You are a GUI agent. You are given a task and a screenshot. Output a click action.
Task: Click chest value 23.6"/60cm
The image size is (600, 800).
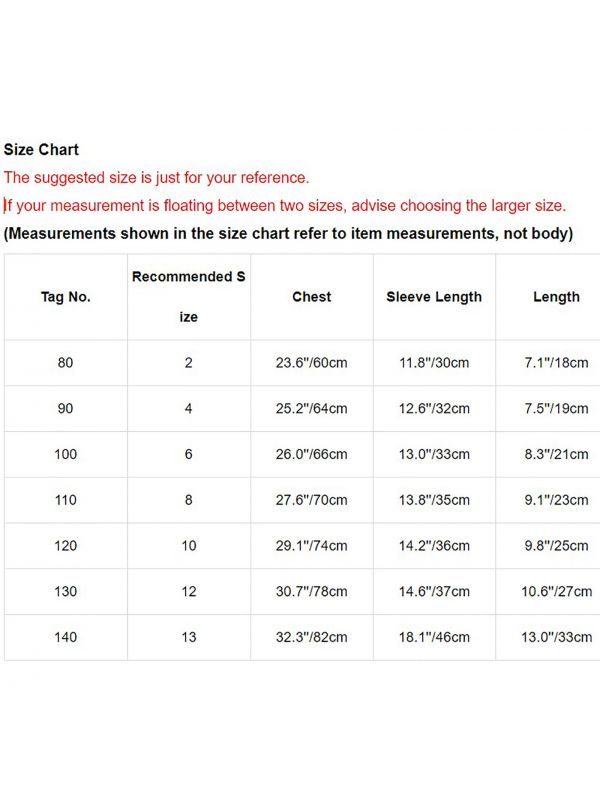click(312, 363)
